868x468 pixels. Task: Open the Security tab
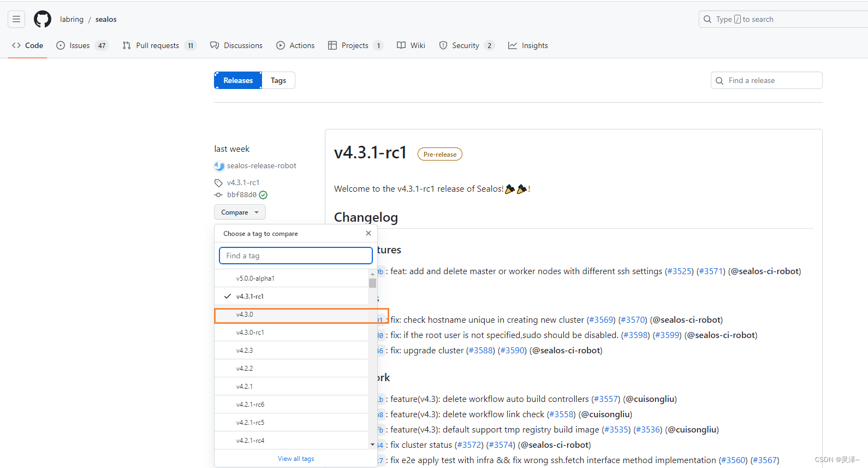pos(467,45)
